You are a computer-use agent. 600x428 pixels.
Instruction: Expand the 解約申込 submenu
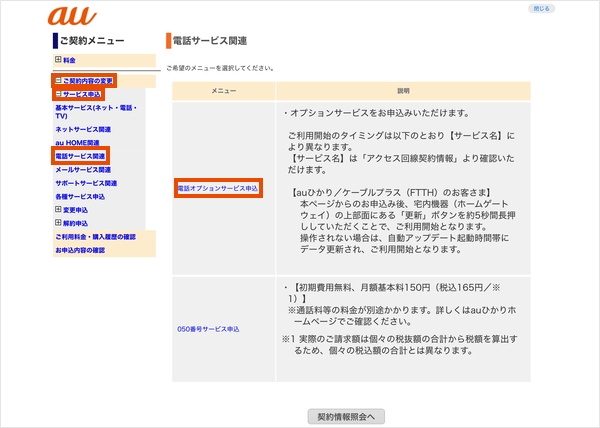[59, 223]
